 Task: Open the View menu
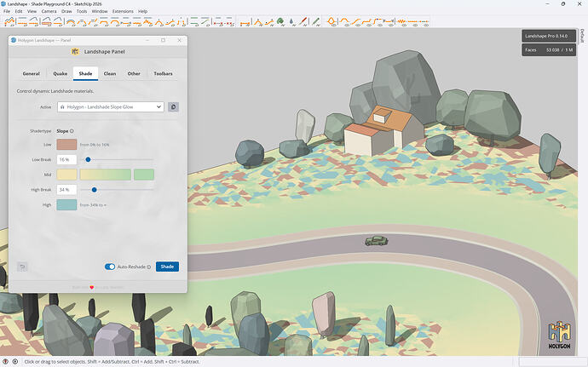pyautogui.click(x=32, y=11)
